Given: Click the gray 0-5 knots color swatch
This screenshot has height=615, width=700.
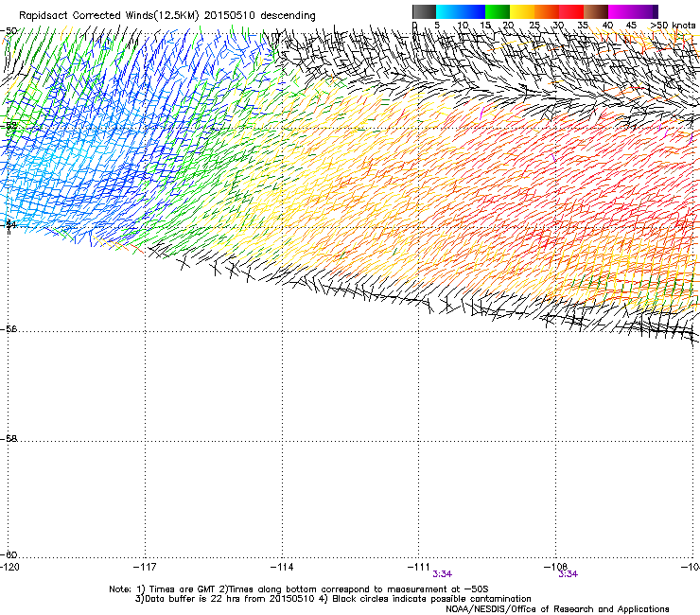Looking at the screenshot, I should [x=424, y=11].
